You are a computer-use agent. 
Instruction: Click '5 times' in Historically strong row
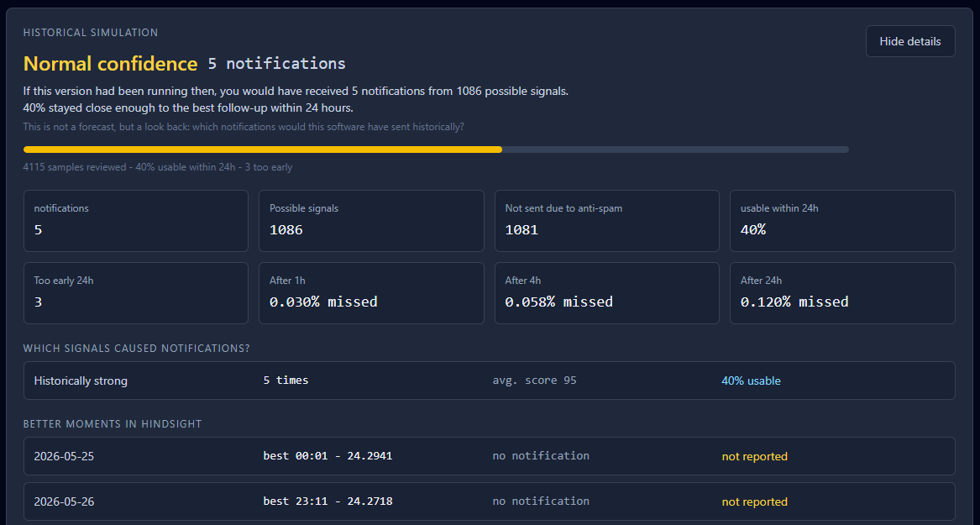[286, 380]
